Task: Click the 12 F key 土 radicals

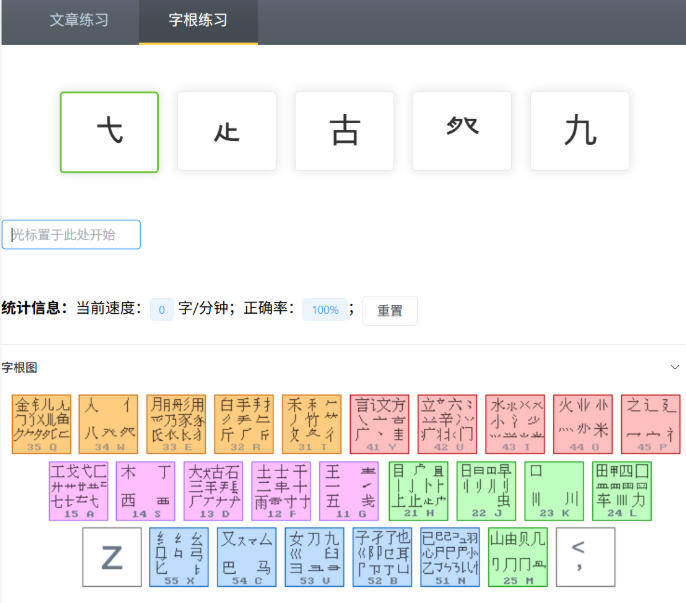Action: 281,491
